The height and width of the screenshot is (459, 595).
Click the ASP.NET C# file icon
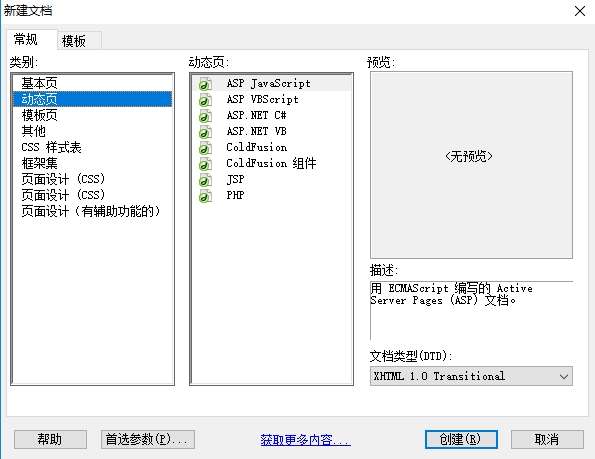pos(205,116)
